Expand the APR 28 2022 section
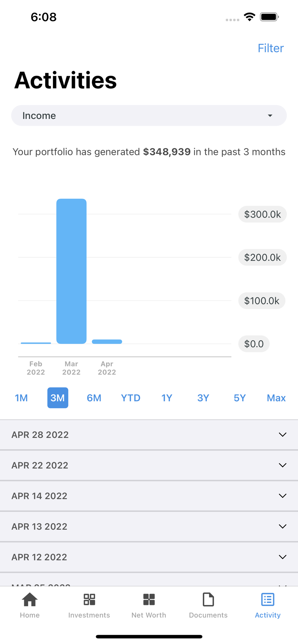This screenshot has width=298, height=644. pyautogui.click(x=283, y=435)
